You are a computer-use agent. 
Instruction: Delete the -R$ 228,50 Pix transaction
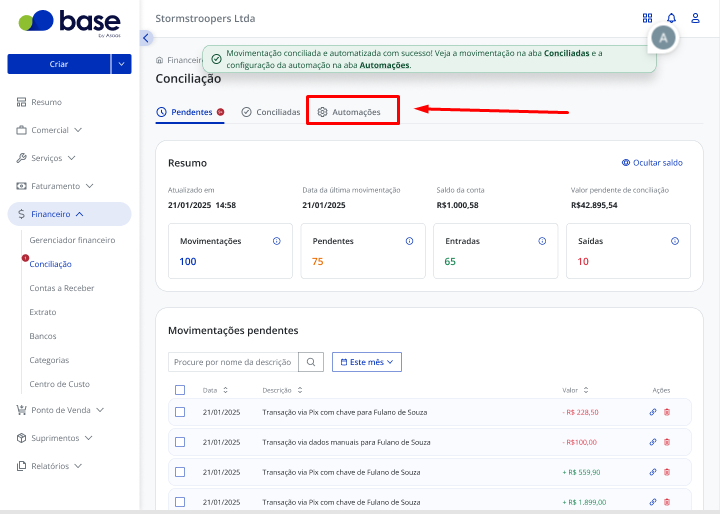(667, 412)
